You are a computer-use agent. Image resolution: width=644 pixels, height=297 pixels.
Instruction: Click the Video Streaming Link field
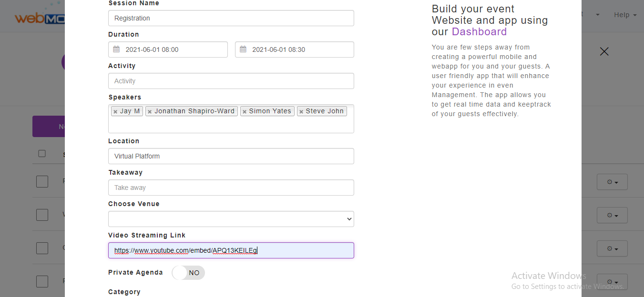tap(231, 250)
